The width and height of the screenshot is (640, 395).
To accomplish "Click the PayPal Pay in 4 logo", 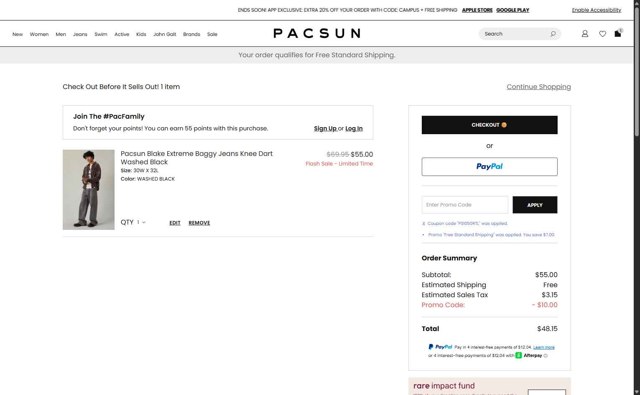I will 440,347.
